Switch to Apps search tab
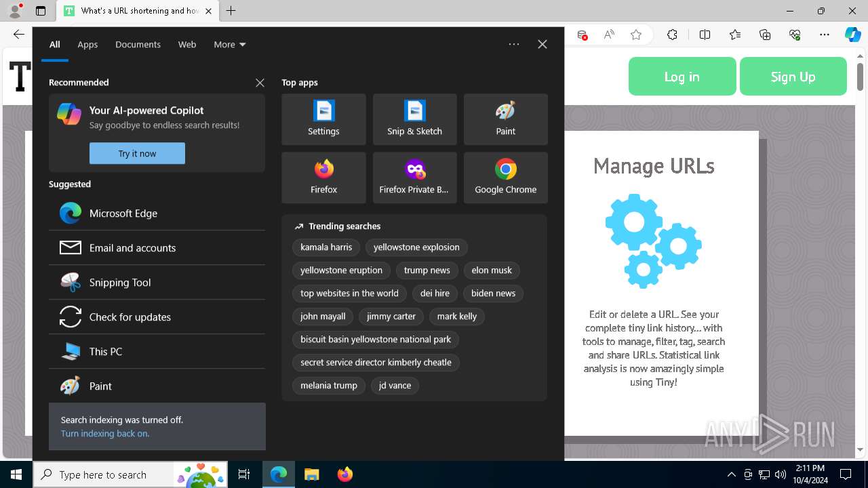 point(87,45)
